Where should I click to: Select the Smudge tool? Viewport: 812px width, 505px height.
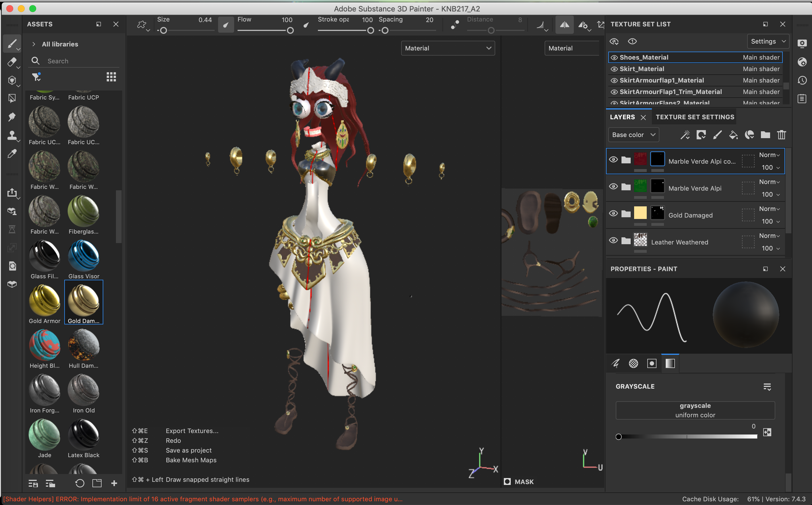[12, 117]
